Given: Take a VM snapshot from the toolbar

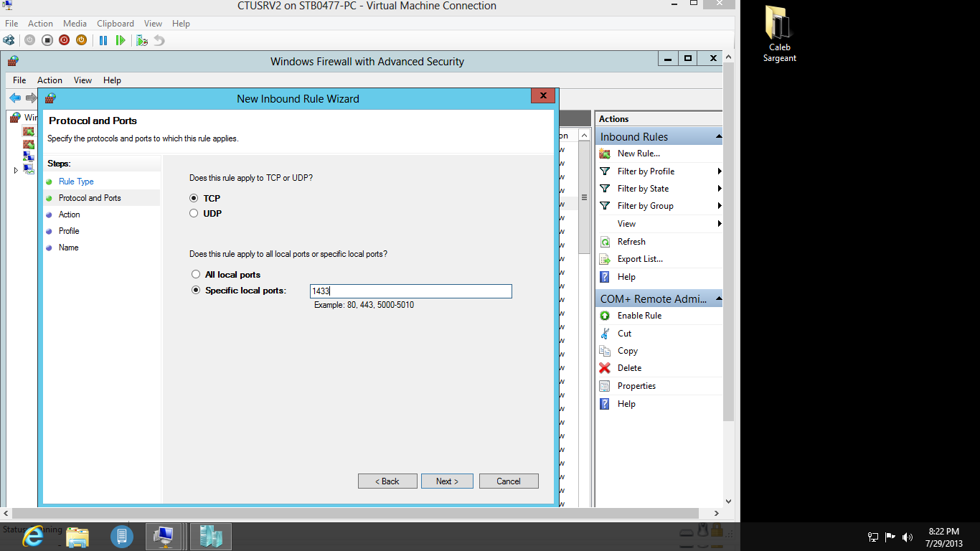Looking at the screenshot, I should pos(142,40).
